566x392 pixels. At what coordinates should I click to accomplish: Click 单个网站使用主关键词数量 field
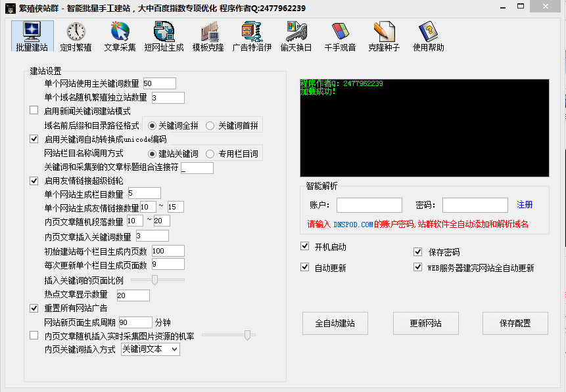(x=160, y=83)
